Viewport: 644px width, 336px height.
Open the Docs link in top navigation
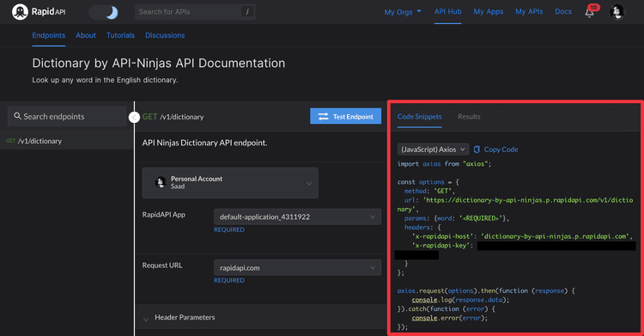click(563, 11)
